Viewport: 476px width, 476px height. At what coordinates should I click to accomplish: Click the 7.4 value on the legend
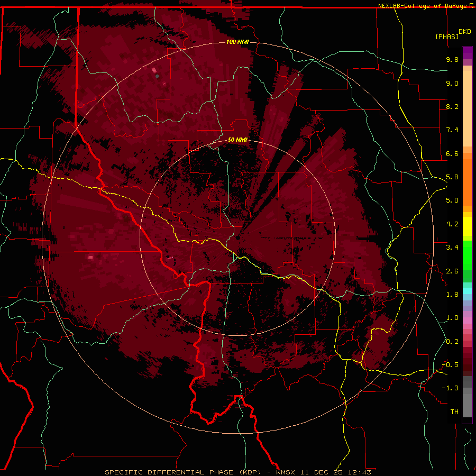(452, 130)
